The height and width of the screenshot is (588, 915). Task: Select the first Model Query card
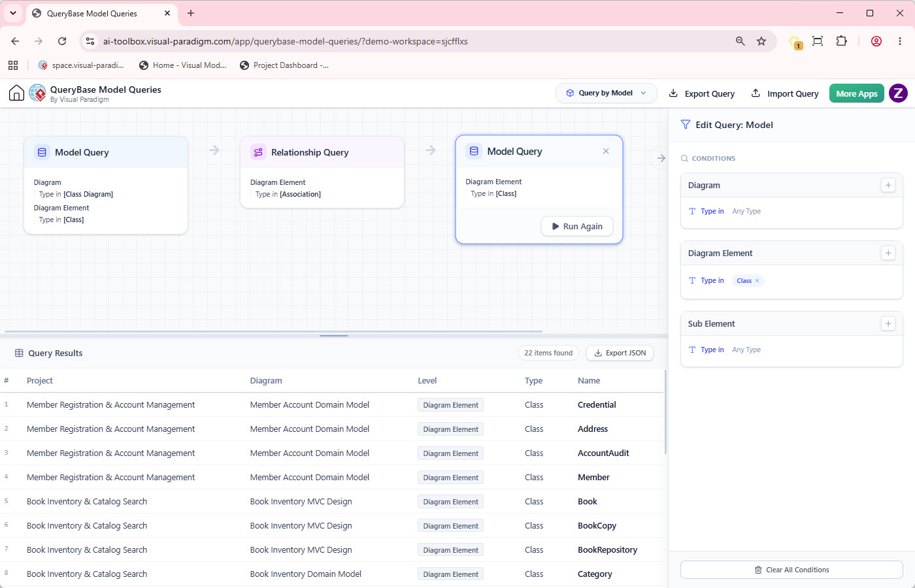click(106, 185)
